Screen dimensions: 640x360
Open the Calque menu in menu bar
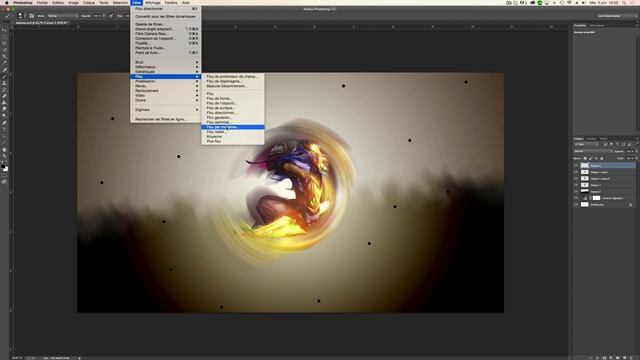[x=89, y=2]
